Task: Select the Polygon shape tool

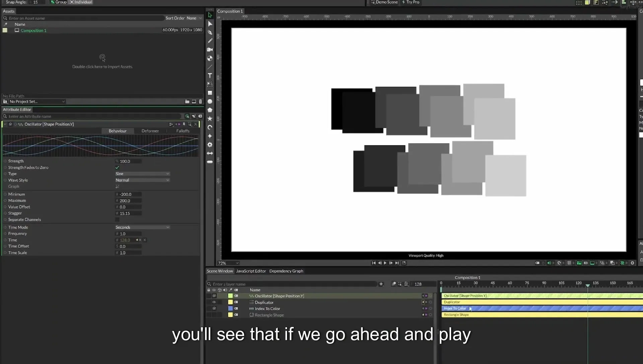Action: [x=210, y=110]
